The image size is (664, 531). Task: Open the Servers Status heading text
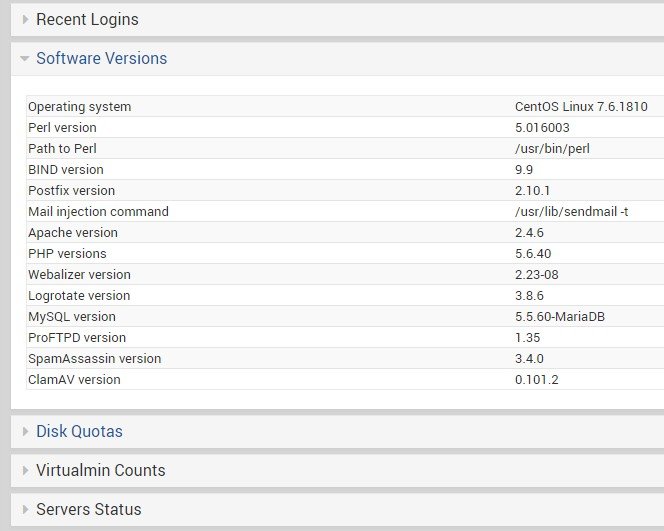click(88, 509)
